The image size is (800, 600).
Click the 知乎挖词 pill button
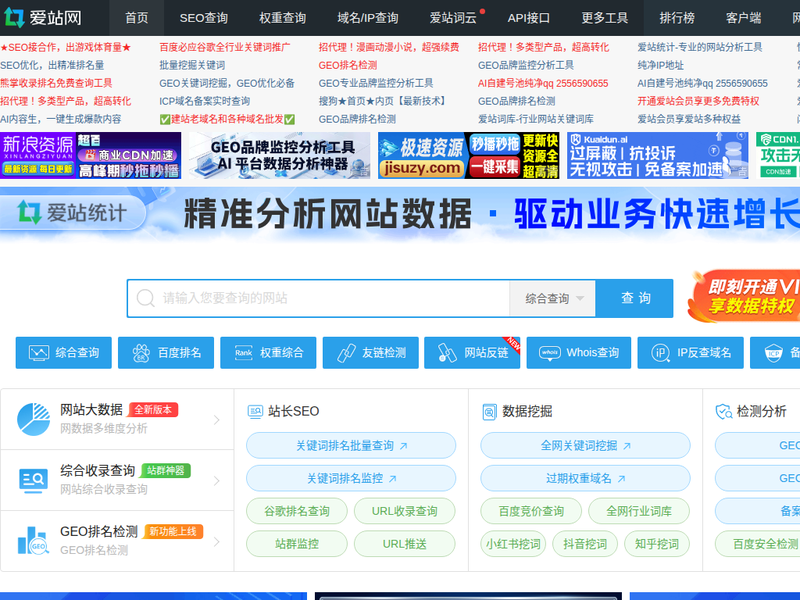click(657, 544)
